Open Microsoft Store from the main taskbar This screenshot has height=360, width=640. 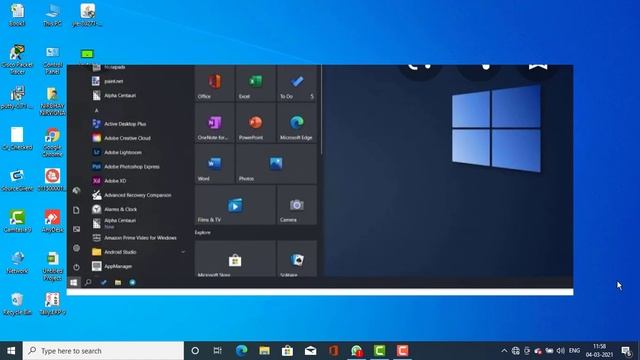[287, 351]
